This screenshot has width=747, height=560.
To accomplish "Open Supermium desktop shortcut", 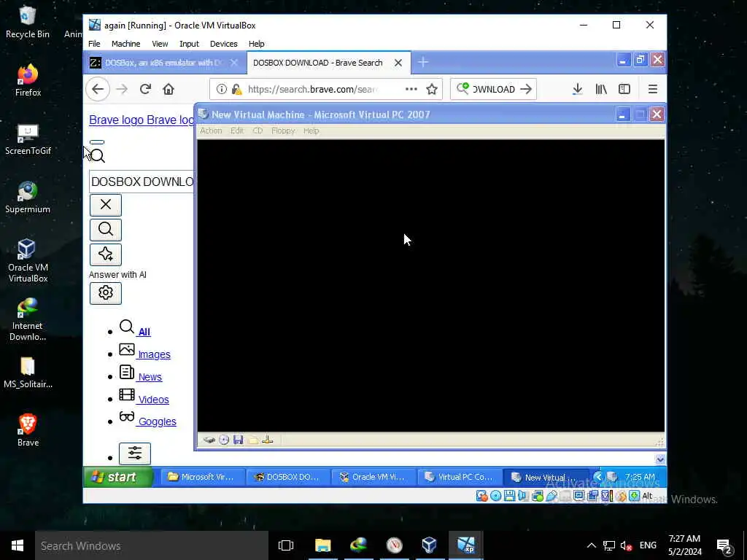I will tap(28, 197).
